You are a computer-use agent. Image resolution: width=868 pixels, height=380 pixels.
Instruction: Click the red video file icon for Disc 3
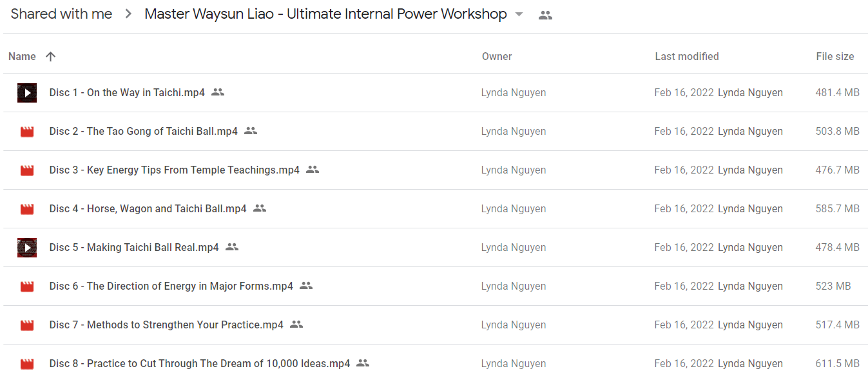[x=27, y=170]
